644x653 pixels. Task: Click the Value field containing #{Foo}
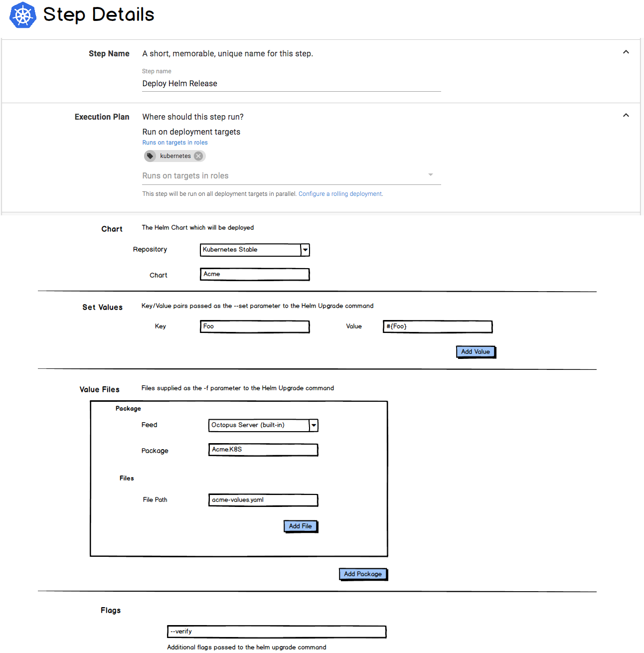[437, 326]
